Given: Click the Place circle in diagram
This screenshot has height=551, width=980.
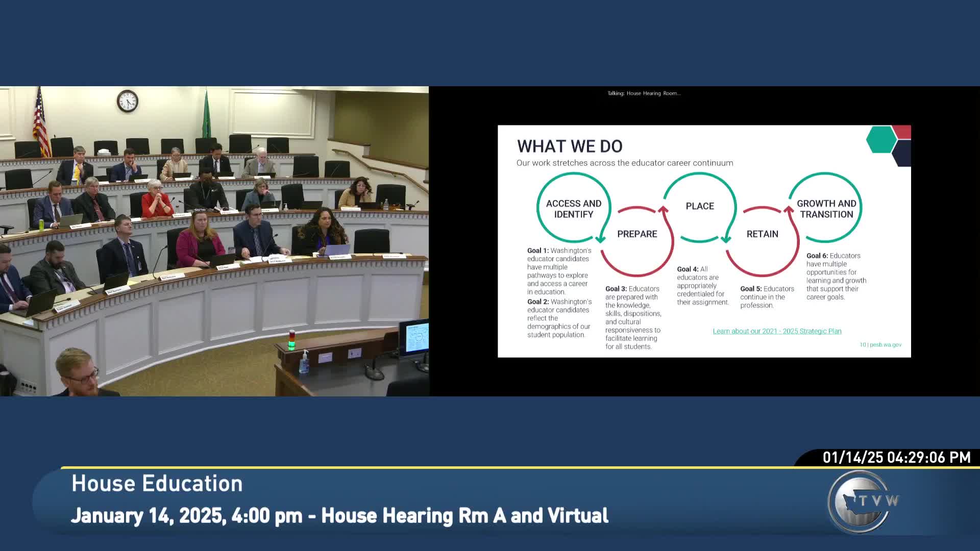Looking at the screenshot, I should (699, 206).
